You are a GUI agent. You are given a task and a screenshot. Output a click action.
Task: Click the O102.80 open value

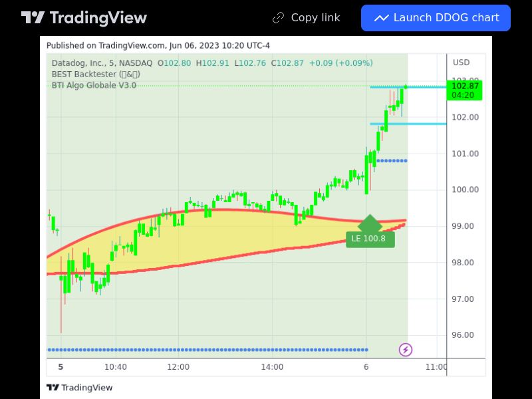(x=174, y=63)
